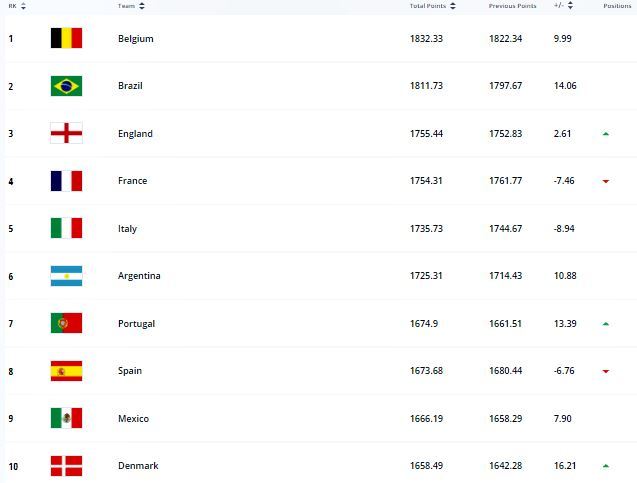Click the Argentina flag icon
This screenshot has width=637, height=483.
pyautogui.click(x=66, y=276)
